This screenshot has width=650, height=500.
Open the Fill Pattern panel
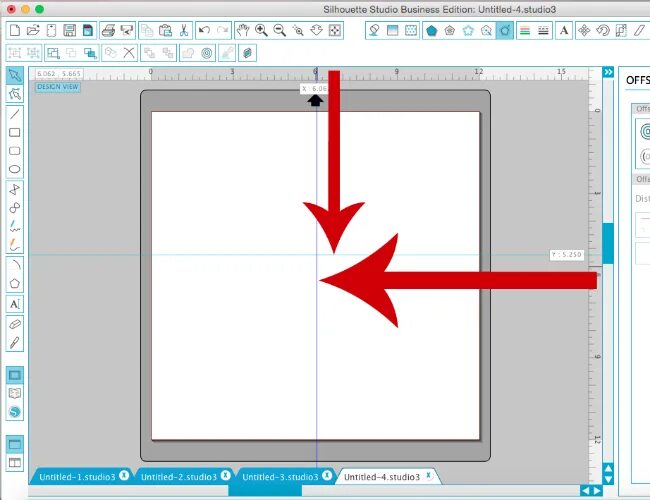pyautogui.click(x=411, y=30)
